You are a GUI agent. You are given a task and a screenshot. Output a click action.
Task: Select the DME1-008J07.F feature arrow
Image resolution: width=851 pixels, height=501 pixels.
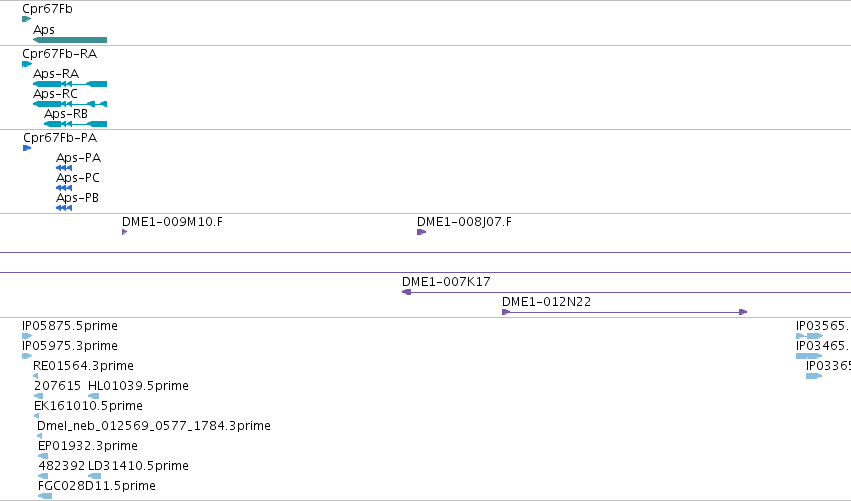tap(422, 232)
